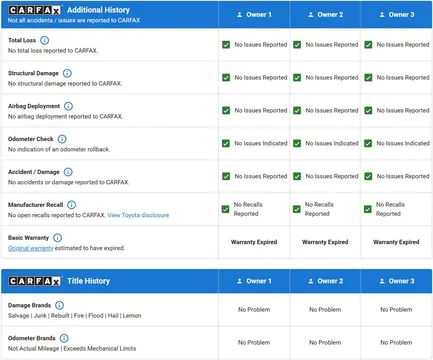Open info icon beside Odometer Check

pyautogui.click(x=62, y=139)
